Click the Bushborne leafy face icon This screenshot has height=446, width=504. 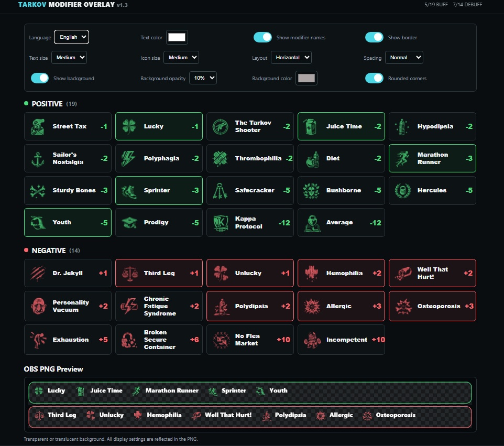[x=312, y=191]
